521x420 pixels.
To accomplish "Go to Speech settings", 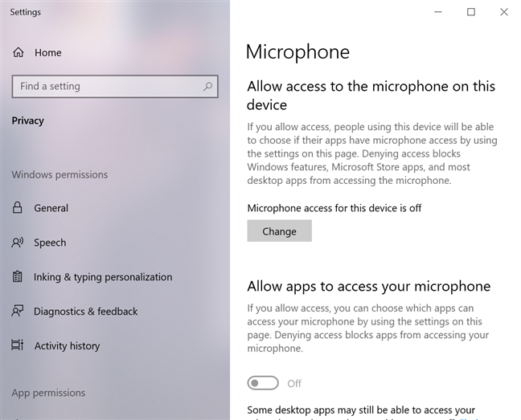I will (50, 243).
